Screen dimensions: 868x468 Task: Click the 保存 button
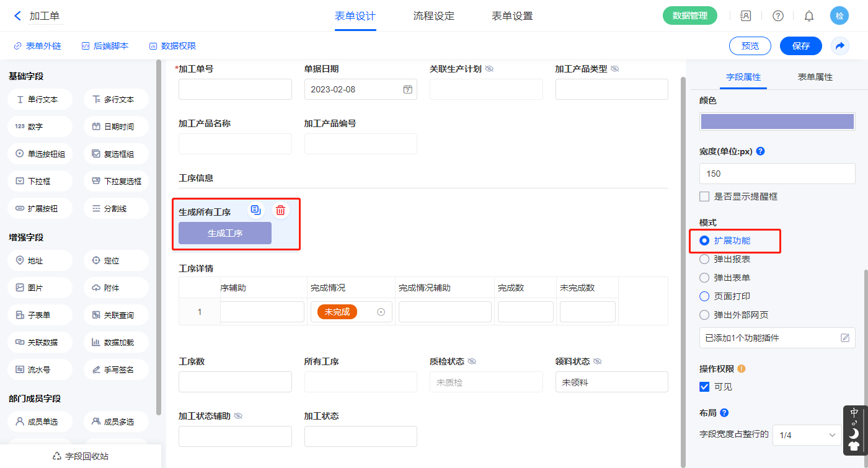tap(800, 46)
